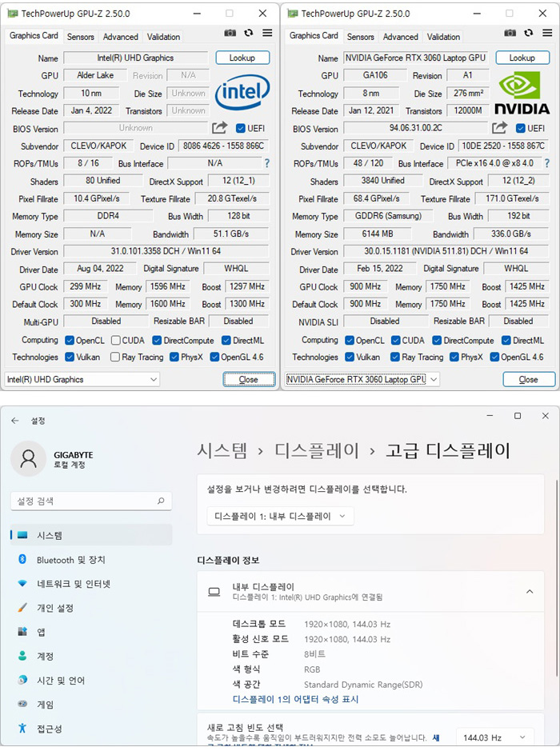Open the 144.03 Hz refresh rate dropdown

(494, 737)
